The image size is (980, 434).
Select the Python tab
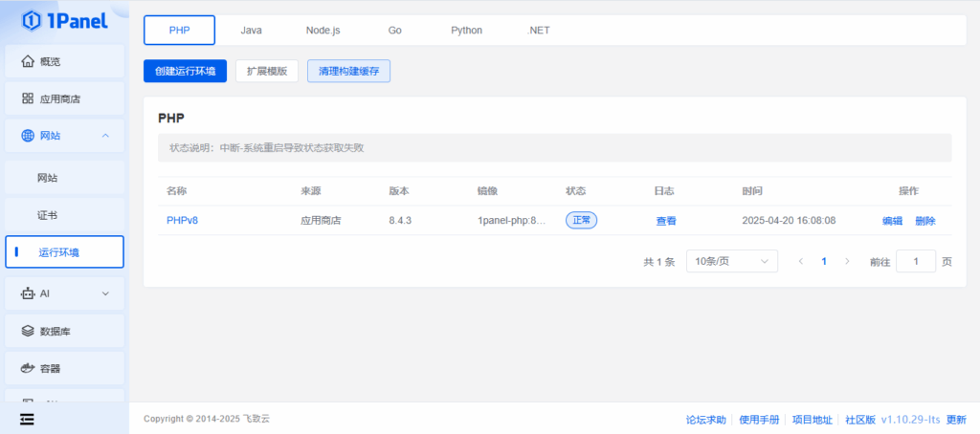466,30
